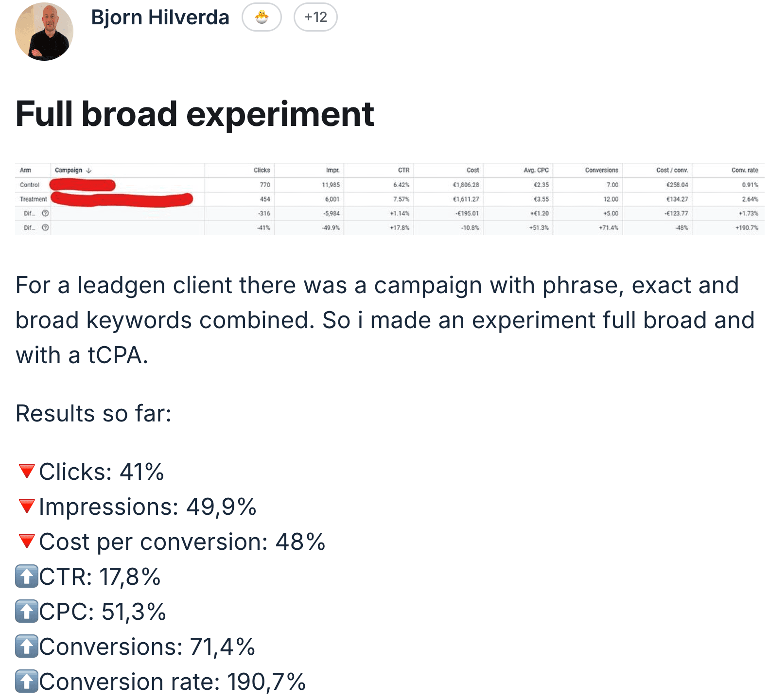
Task: Select the Control arm row
Action: pyautogui.click(x=29, y=185)
